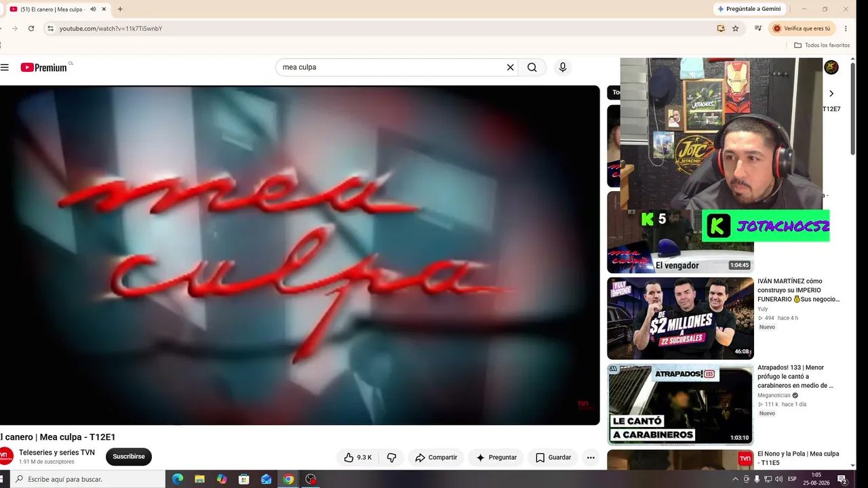
Task: Click the TVN channel avatar
Action: click(5, 457)
